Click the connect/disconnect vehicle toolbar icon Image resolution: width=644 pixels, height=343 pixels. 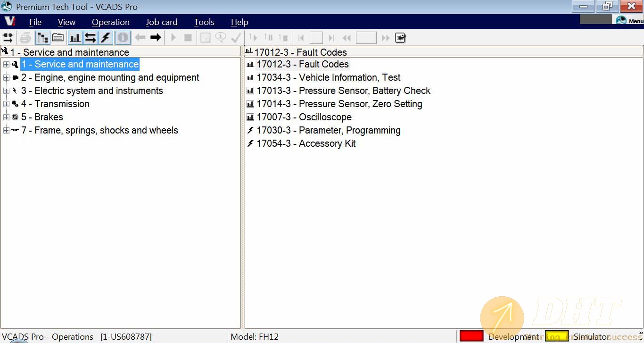point(8,38)
